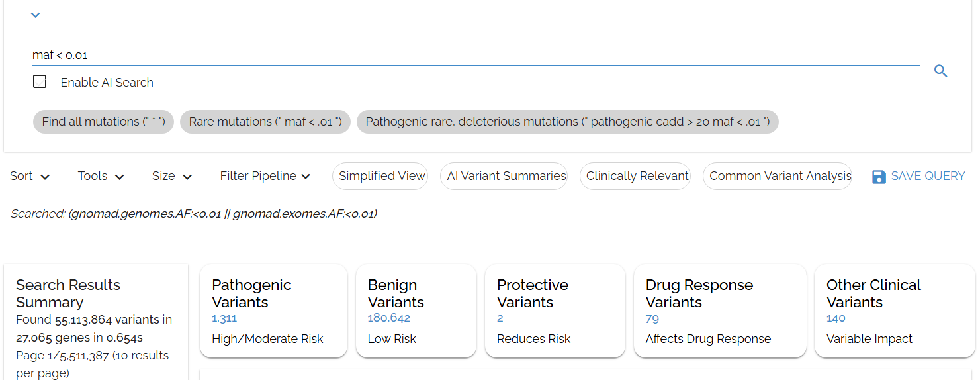980x380 pixels.
Task: Toggle the Simplified View chip
Action: [x=382, y=176]
